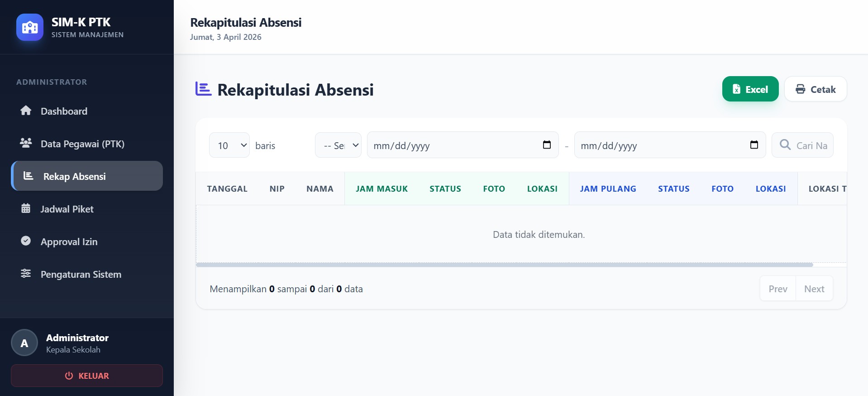
Task: Click the printer icon on the Cetak button
Action: point(800,89)
